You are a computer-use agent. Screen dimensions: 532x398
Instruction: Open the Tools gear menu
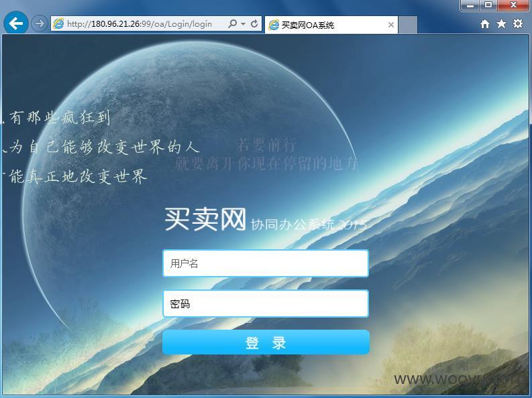(518, 23)
